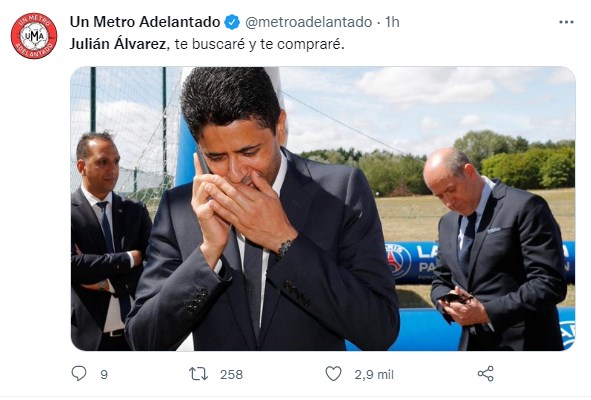Click the reply count 9
591x400 pixels.
(104, 374)
